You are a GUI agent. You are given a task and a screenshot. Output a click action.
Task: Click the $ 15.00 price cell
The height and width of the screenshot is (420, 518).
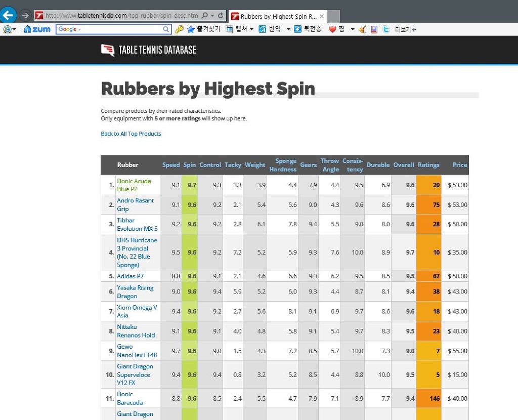click(455, 375)
